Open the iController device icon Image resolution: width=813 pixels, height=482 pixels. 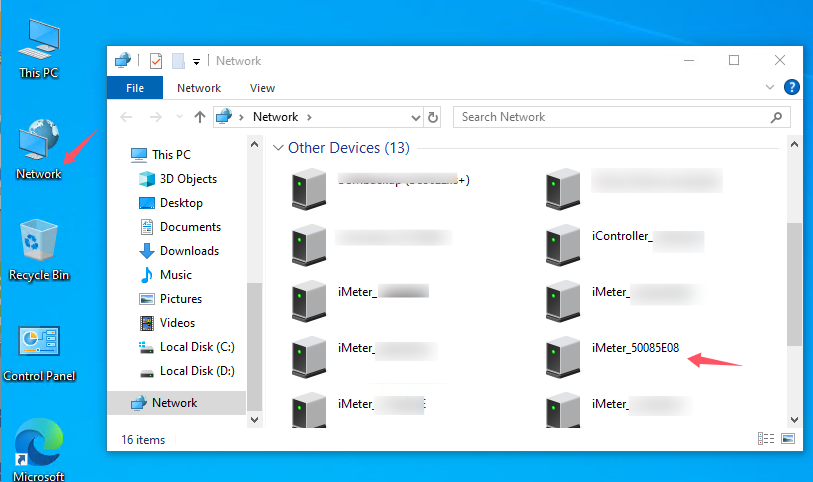564,243
